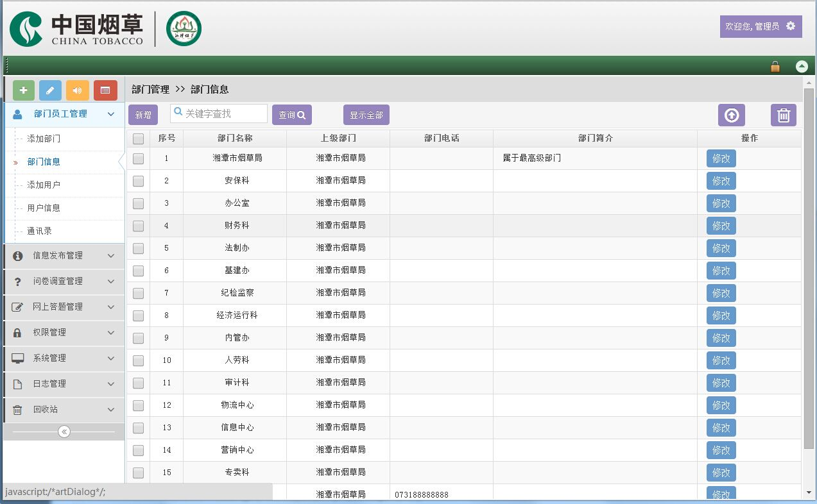Click the red list quick-action icon
The height and width of the screenshot is (504, 817).
point(105,90)
